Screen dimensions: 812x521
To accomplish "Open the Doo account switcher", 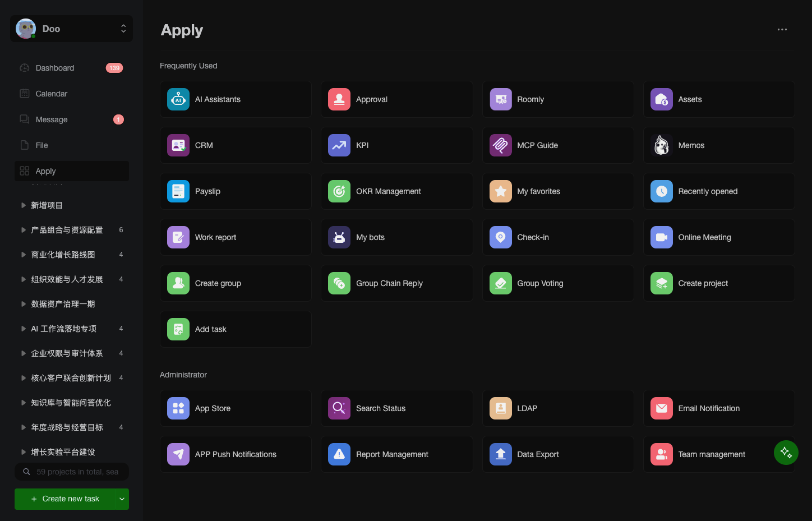I will click(x=72, y=29).
